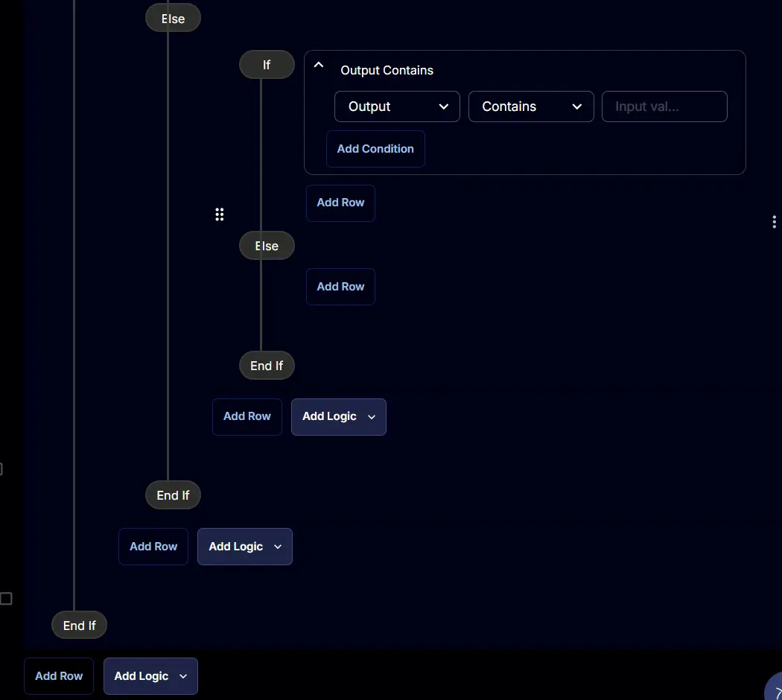Viewport: 782px width, 700px height.
Task: Toggle the checkbox at the left edge
Action: pos(6,598)
